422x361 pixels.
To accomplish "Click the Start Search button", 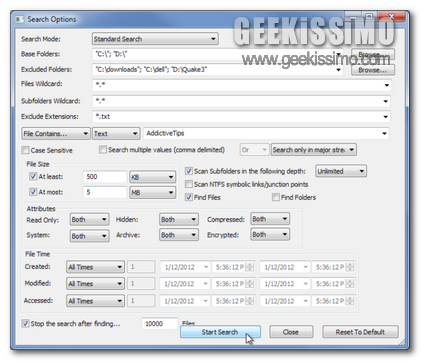I will [x=220, y=332].
